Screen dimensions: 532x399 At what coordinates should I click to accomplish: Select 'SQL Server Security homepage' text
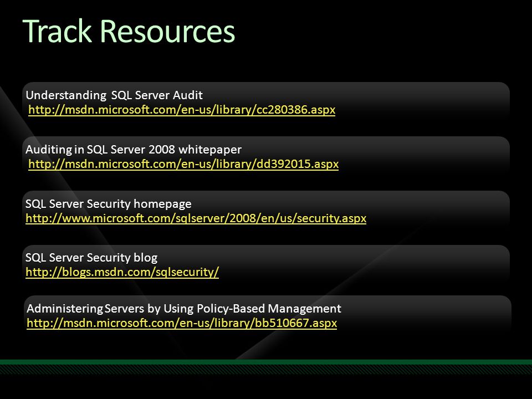coord(109,203)
